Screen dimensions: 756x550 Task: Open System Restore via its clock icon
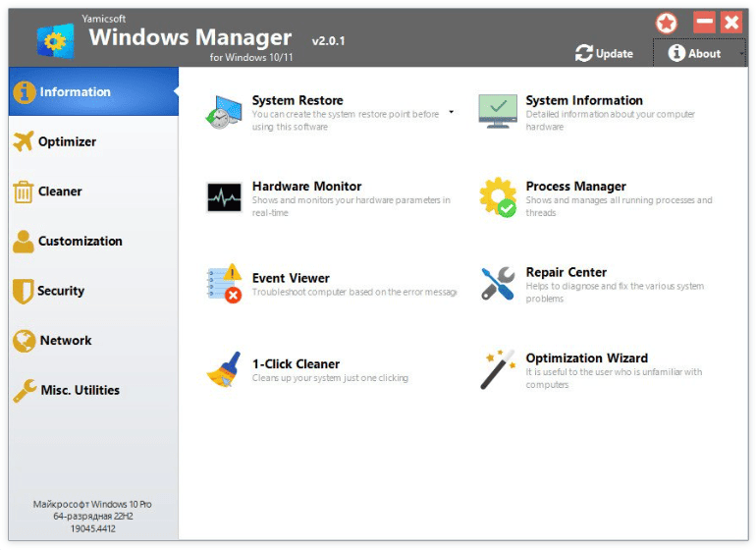click(x=223, y=112)
